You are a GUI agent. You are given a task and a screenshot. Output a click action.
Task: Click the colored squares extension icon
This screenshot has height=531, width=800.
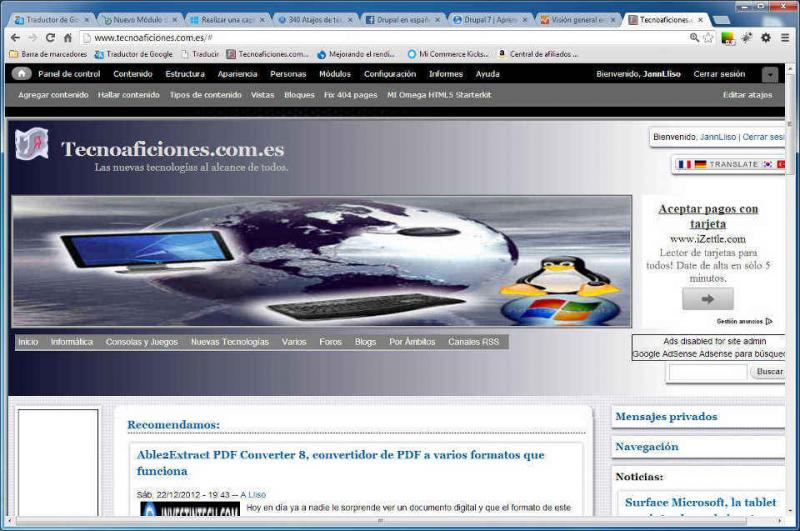[728, 38]
